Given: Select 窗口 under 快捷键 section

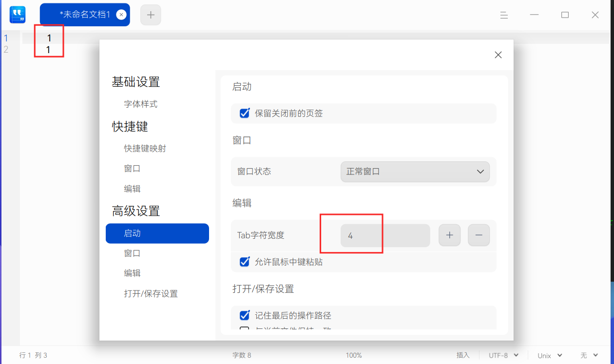Looking at the screenshot, I should (132, 169).
